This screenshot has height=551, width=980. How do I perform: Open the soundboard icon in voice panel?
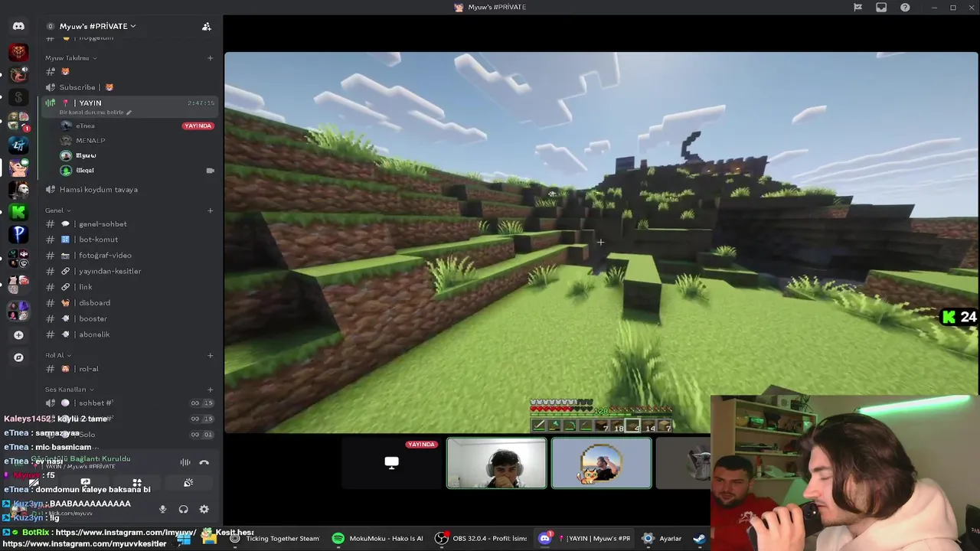point(188,483)
